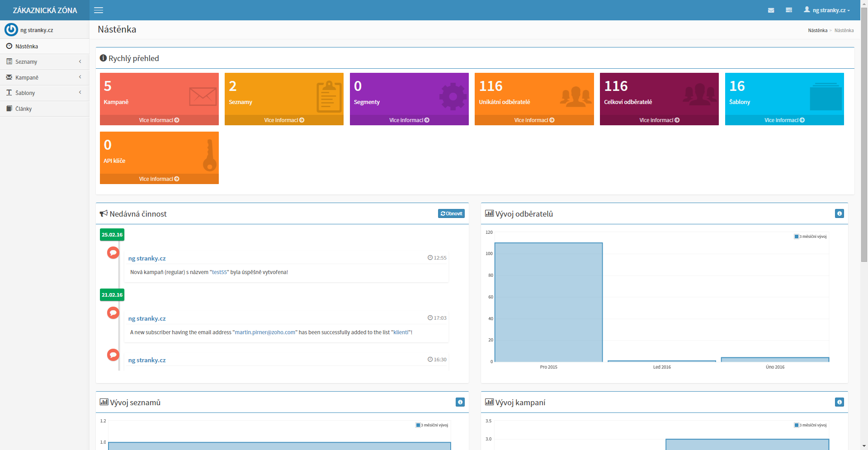Click the scrollbar down arrow
868x450 pixels.
[864, 446]
